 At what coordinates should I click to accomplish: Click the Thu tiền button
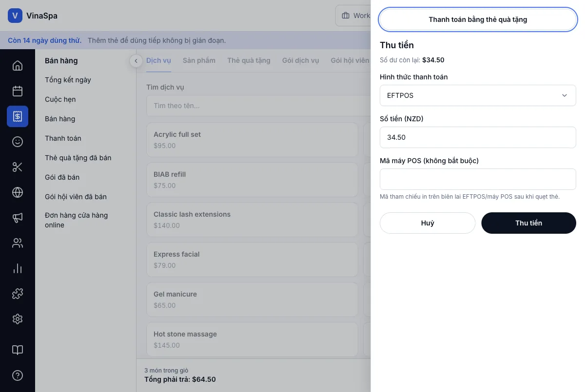click(528, 223)
